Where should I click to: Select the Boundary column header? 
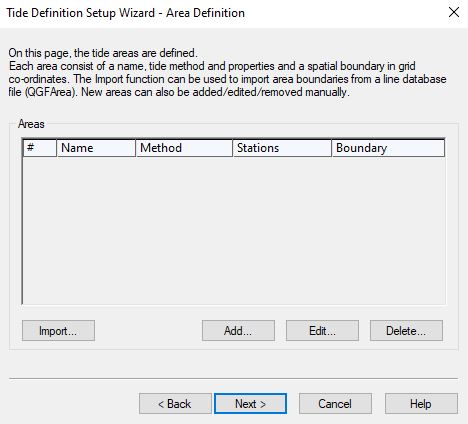coord(388,148)
